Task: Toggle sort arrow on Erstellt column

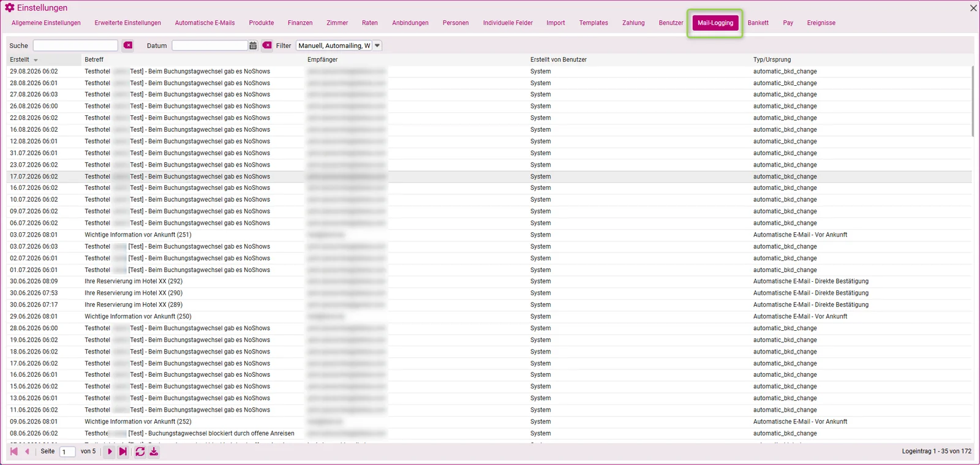Action: pyautogui.click(x=36, y=60)
